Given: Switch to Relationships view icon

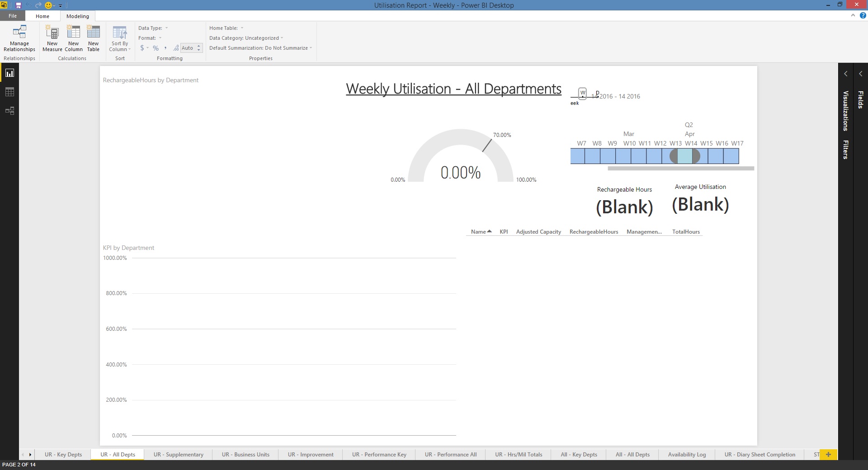Looking at the screenshot, I should 9,111.
